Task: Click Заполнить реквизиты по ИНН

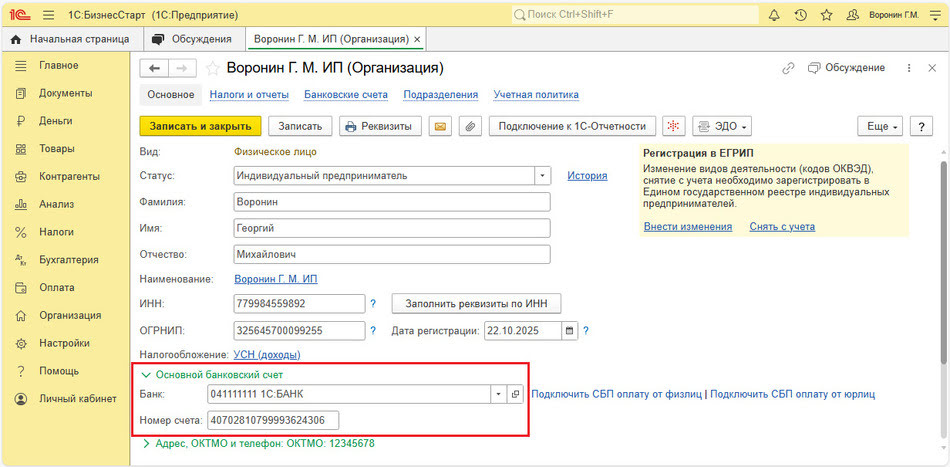Action: 476,303
